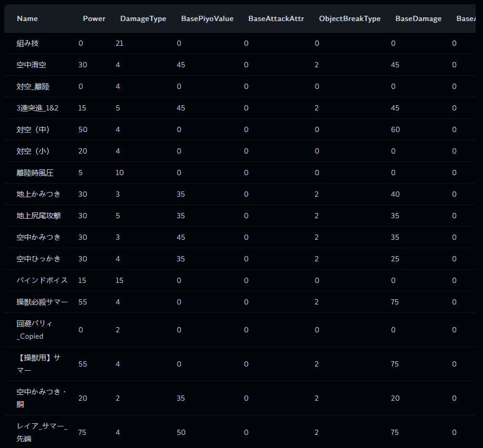Select BaseDamage value 25 in 空中ひっかき row
This screenshot has width=483, height=448.
pos(395,259)
